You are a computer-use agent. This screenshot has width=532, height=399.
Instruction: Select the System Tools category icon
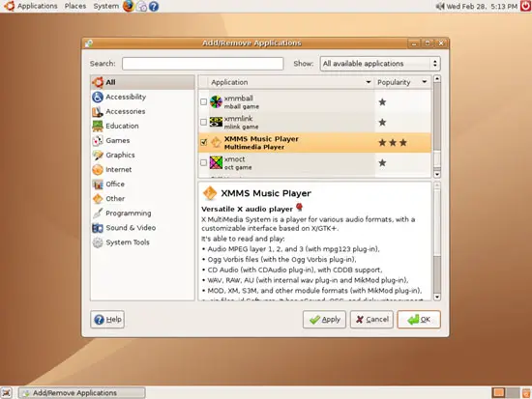click(98, 242)
